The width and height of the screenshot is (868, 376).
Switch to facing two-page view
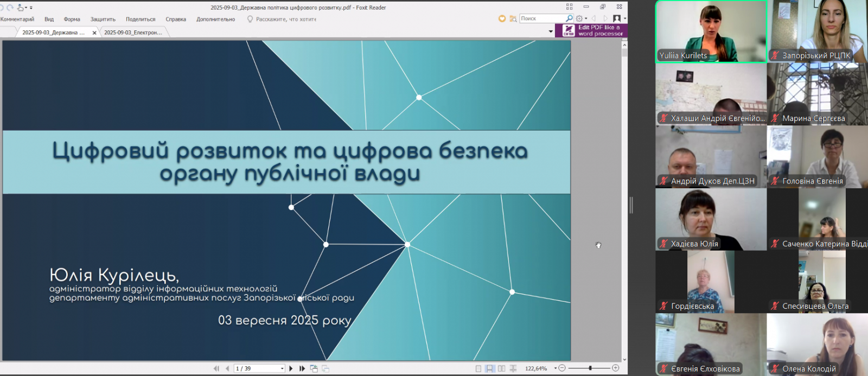tap(501, 368)
